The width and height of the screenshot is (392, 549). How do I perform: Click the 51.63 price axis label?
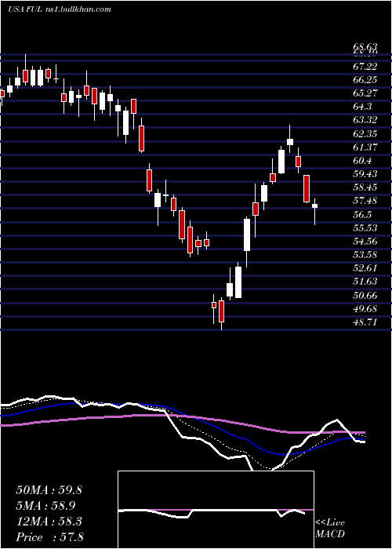point(365,281)
